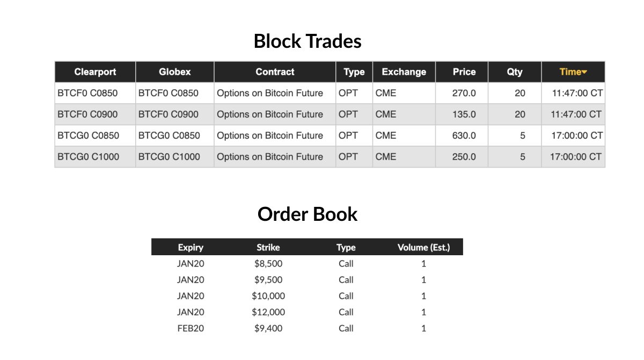644x360 pixels.
Task: Select the Qty column header
Action: click(515, 72)
